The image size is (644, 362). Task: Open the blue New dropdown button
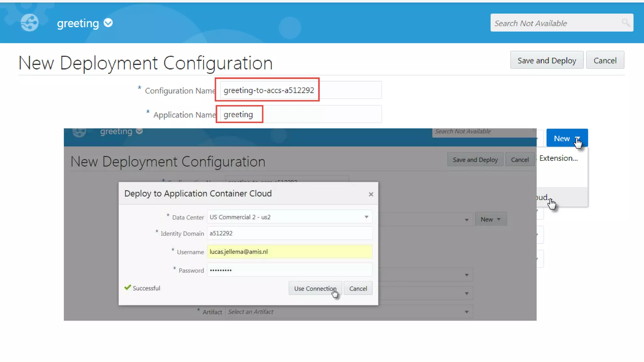[567, 138]
